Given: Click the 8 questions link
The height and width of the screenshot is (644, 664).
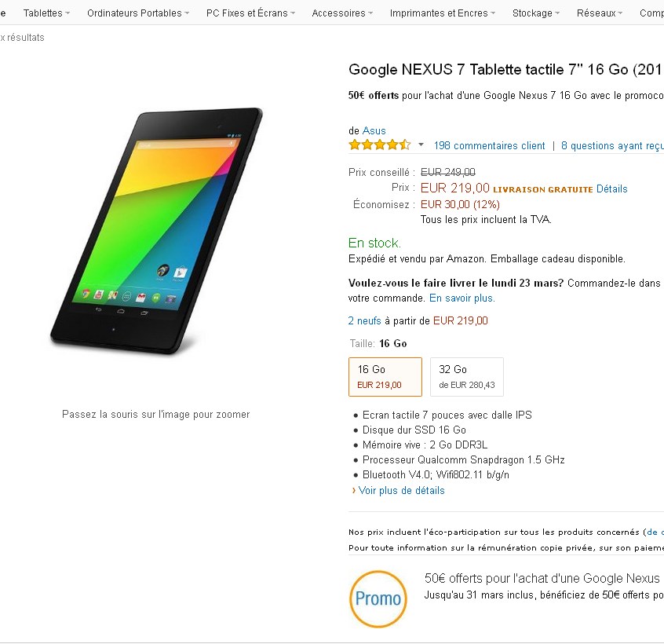Looking at the screenshot, I should tap(612, 145).
